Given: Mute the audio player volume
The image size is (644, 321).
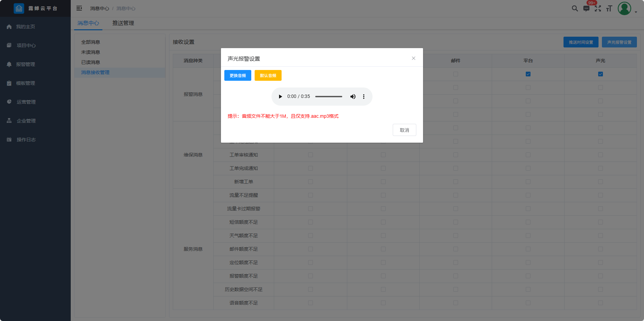Looking at the screenshot, I should [353, 97].
